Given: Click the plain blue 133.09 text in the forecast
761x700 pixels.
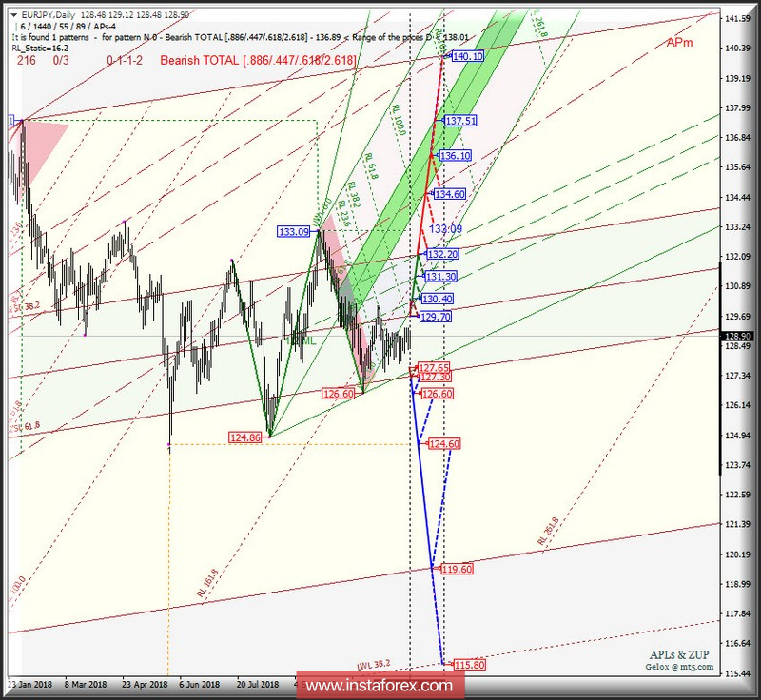Looking at the screenshot, I should coord(445,229).
